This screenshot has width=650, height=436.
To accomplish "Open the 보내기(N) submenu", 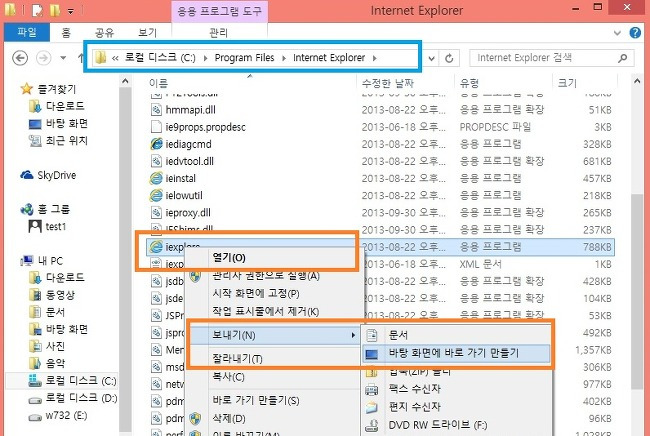I will 274,335.
